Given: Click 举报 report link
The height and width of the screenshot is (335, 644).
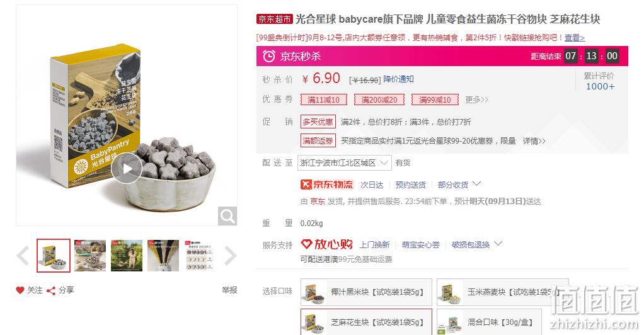Looking at the screenshot, I should point(229,290).
